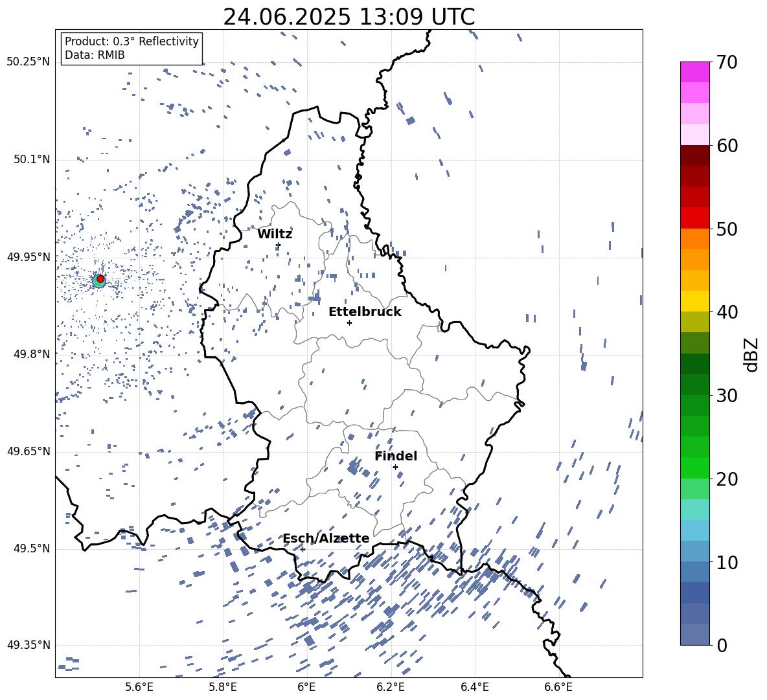Click the Wiltz station cross marker
Screen dimensions: 767x700
point(279,245)
